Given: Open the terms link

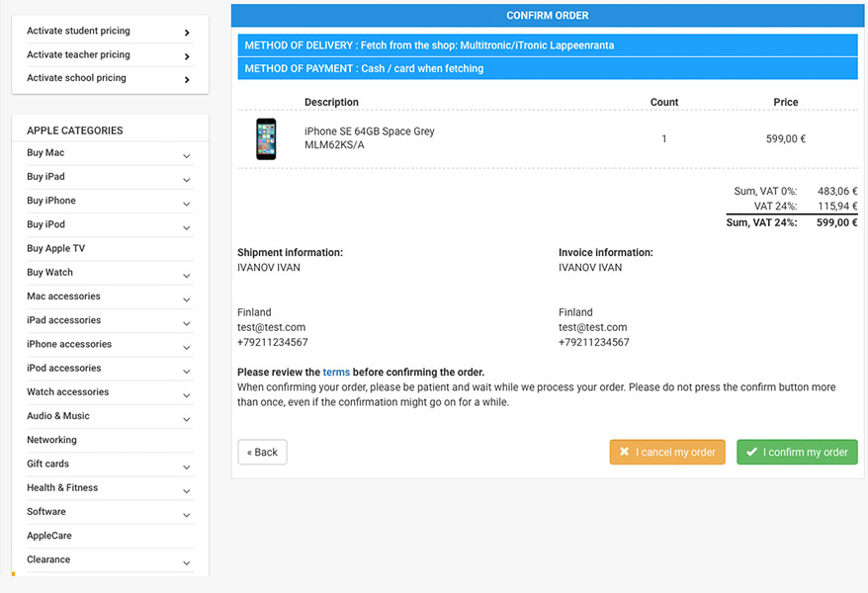Looking at the screenshot, I should pyautogui.click(x=336, y=373).
